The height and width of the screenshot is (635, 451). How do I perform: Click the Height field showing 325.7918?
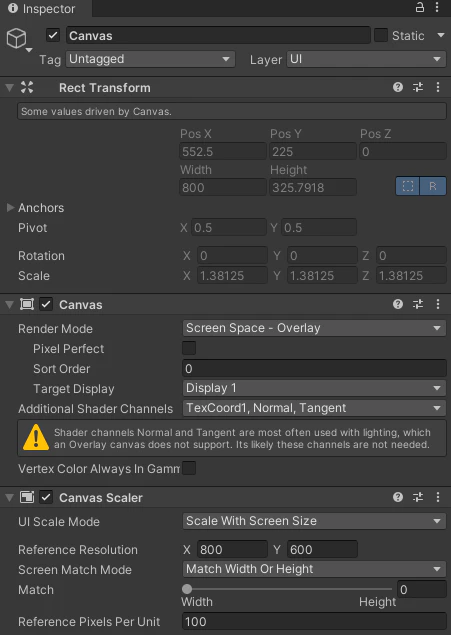tap(313, 187)
